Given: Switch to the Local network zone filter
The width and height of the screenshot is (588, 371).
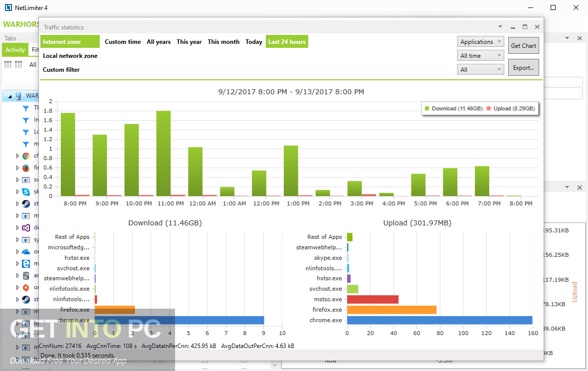Looking at the screenshot, I should pyautogui.click(x=70, y=55).
